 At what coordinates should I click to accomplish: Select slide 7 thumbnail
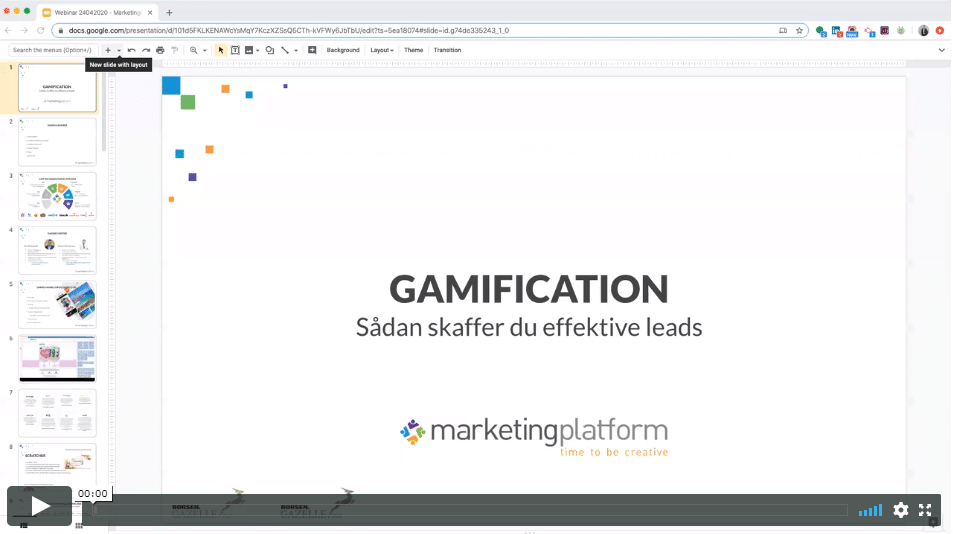point(57,413)
